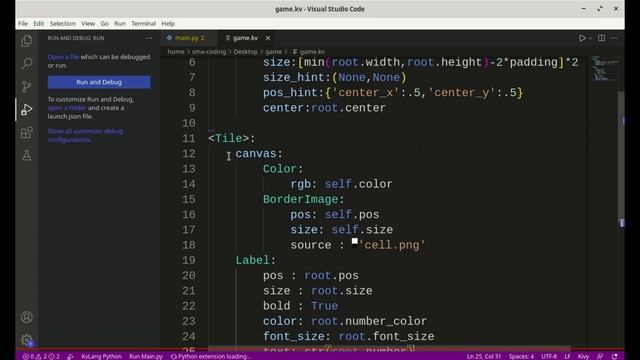Click the 'sma-coding' breadcrumb
The height and width of the screenshot is (360, 640).
tap(209, 52)
